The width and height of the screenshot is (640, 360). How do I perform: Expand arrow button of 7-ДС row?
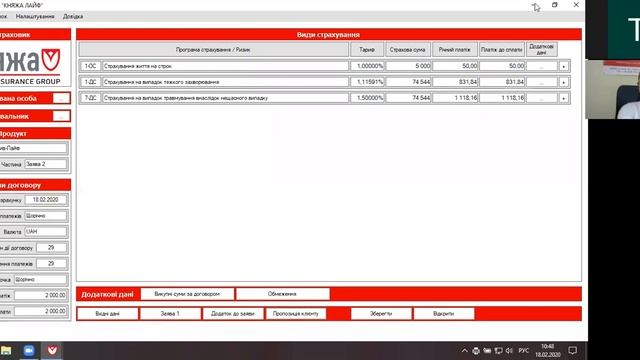pyautogui.click(x=564, y=98)
